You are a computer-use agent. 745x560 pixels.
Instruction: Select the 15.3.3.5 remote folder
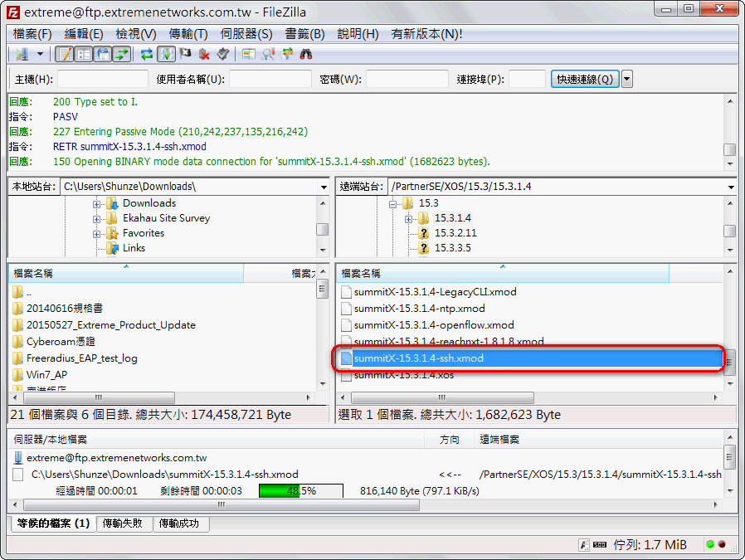[453, 247]
